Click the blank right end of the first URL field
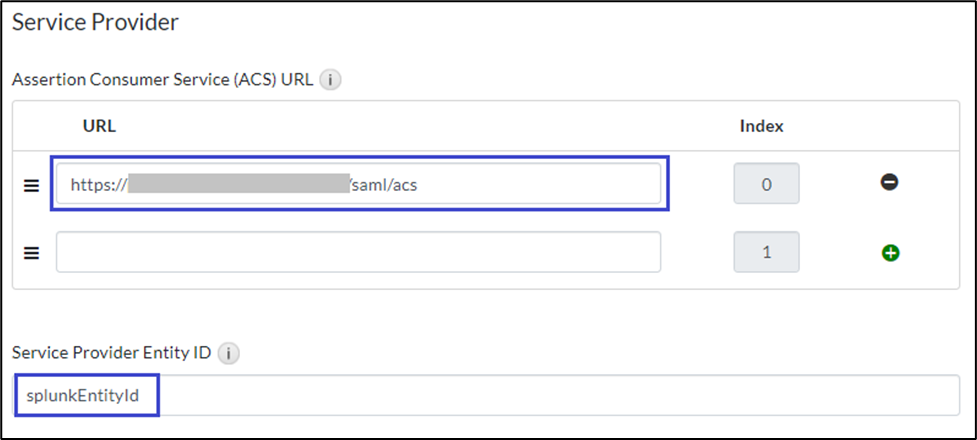This screenshot has height=440, width=977. [x=560, y=185]
